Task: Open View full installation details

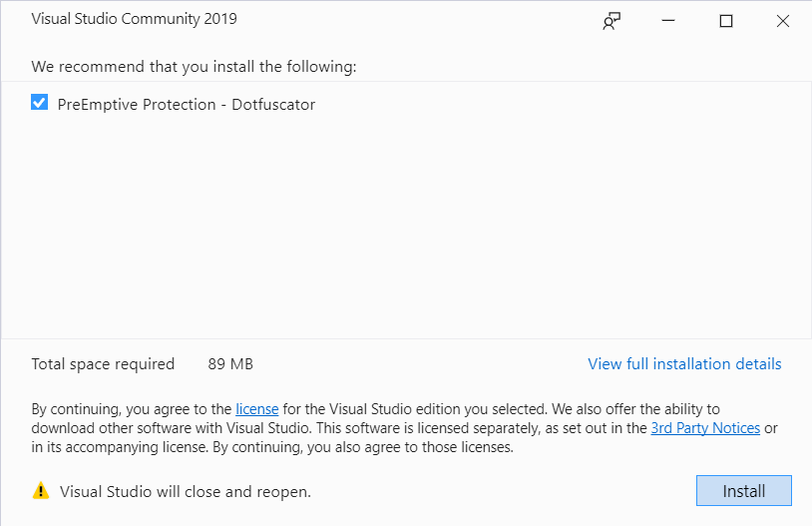Action: click(x=684, y=364)
